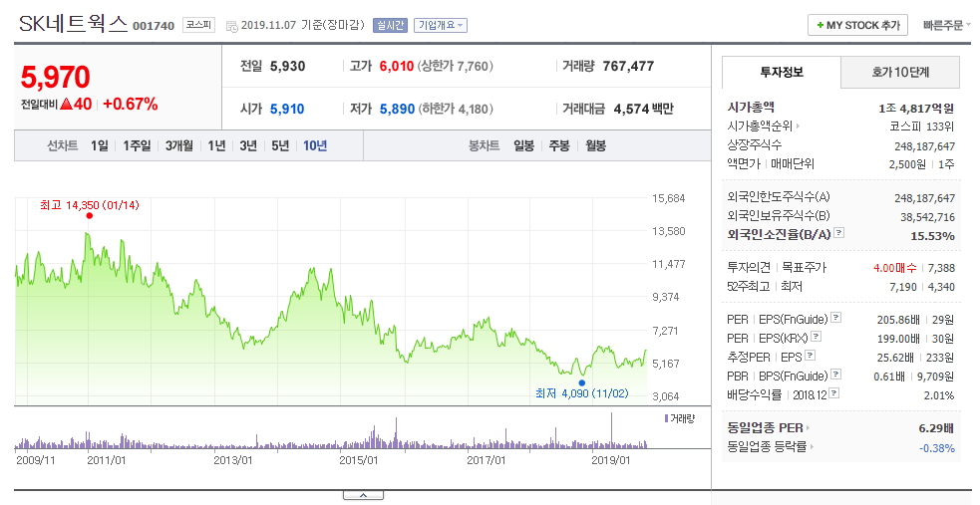Click the 시가총액 value 1조 4,817억원
980x505 pixels.
(x=916, y=109)
